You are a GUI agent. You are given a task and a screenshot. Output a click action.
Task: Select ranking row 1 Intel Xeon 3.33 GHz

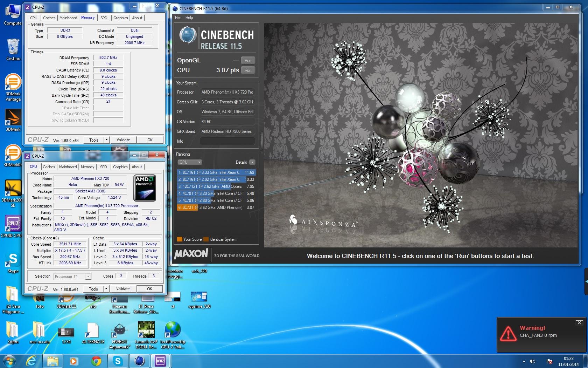click(x=216, y=172)
